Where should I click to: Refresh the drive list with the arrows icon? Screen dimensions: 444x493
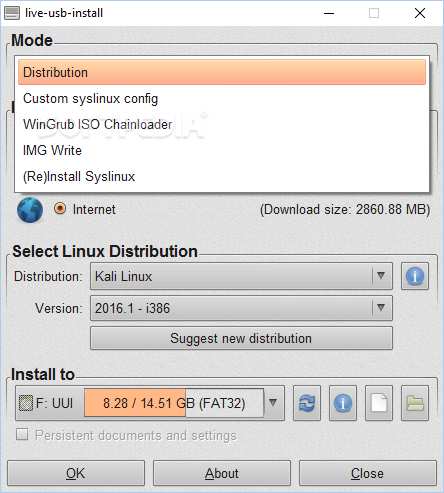click(307, 403)
